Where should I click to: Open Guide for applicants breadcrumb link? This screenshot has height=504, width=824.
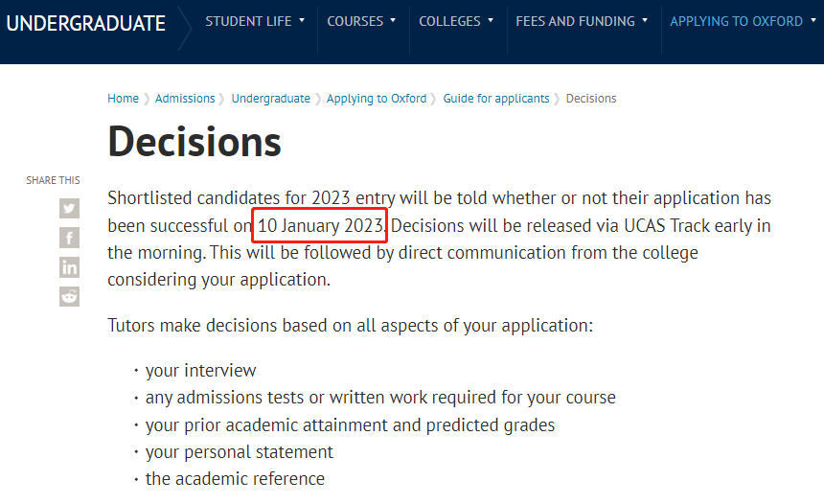[496, 99]
